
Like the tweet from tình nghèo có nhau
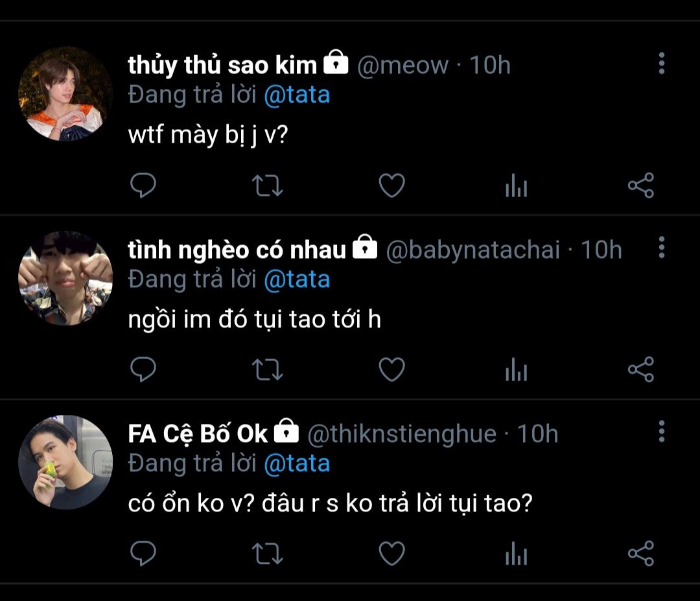point(391,370)
